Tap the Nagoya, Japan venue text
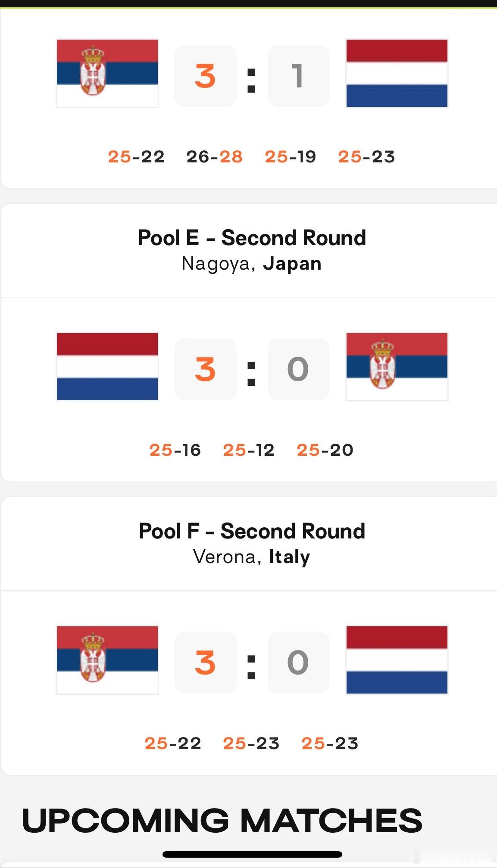 click(252, 264)
